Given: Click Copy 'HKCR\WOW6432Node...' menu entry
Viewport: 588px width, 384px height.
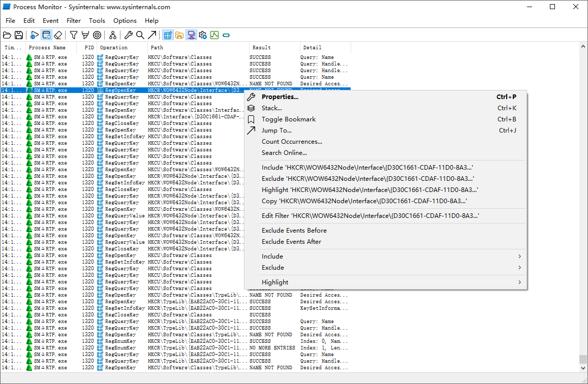Looking at the screenshot, I should point(386,201).
